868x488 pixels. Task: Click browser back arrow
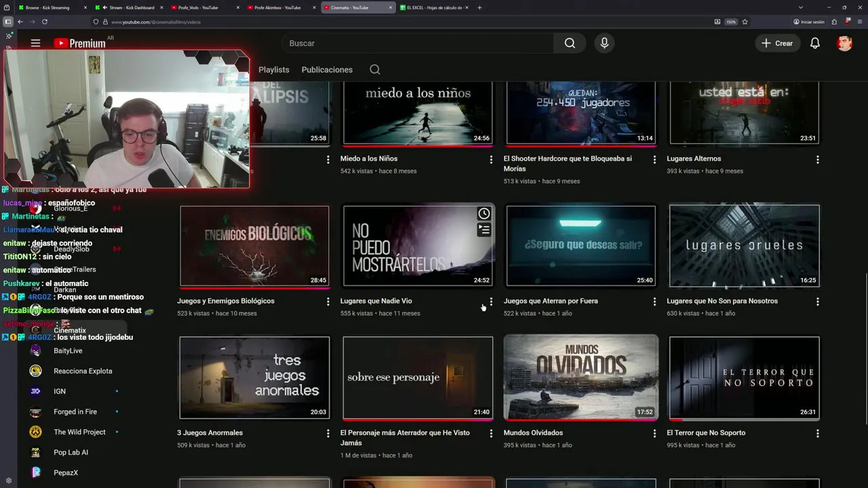(x=20, y=22)
